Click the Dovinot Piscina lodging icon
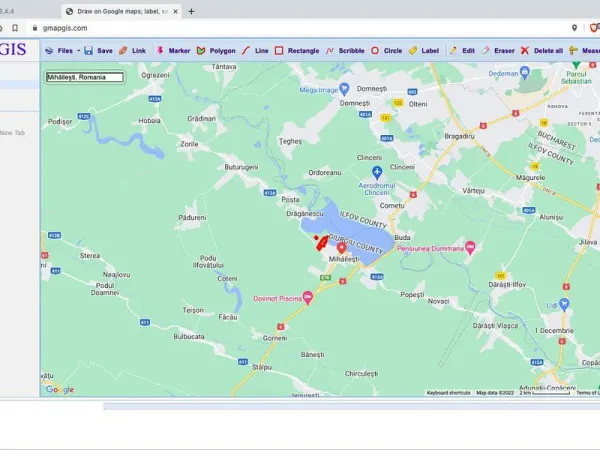Screen dimensions: 600x450 tap(308, 297)
